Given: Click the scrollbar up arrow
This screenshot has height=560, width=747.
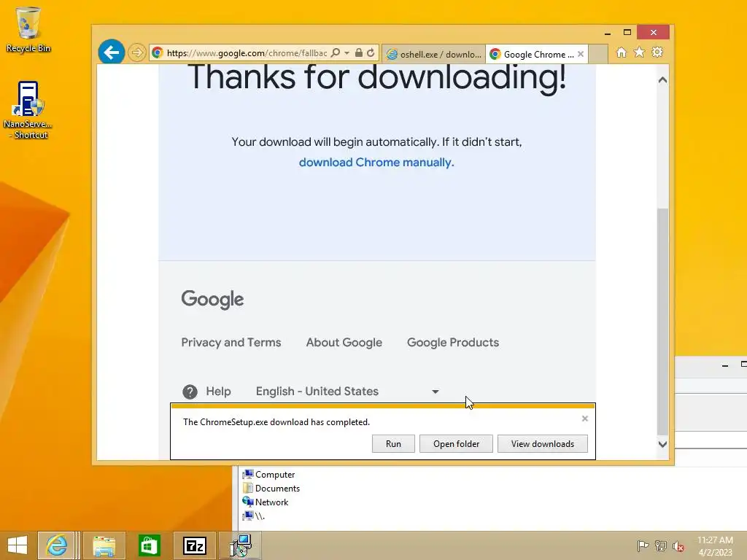Looking at the screenshot, I should (x=662, y=80).
